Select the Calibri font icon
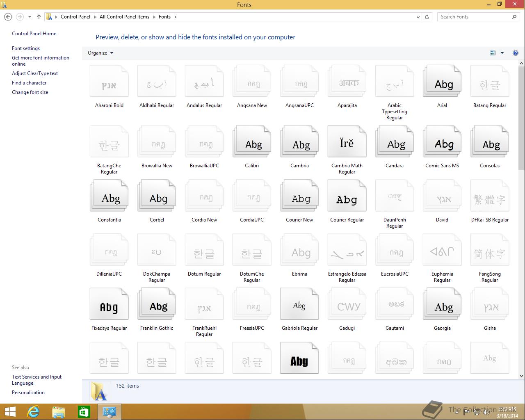This screenshot has width=525, height=420. pyautogui.click(x=252, y=142)
